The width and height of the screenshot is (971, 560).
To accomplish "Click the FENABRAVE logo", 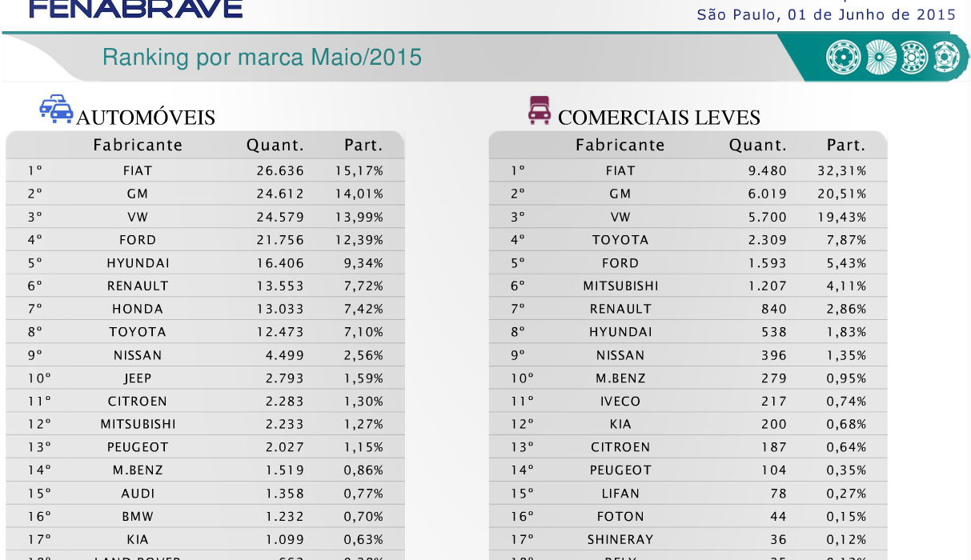I will point(135,9).
